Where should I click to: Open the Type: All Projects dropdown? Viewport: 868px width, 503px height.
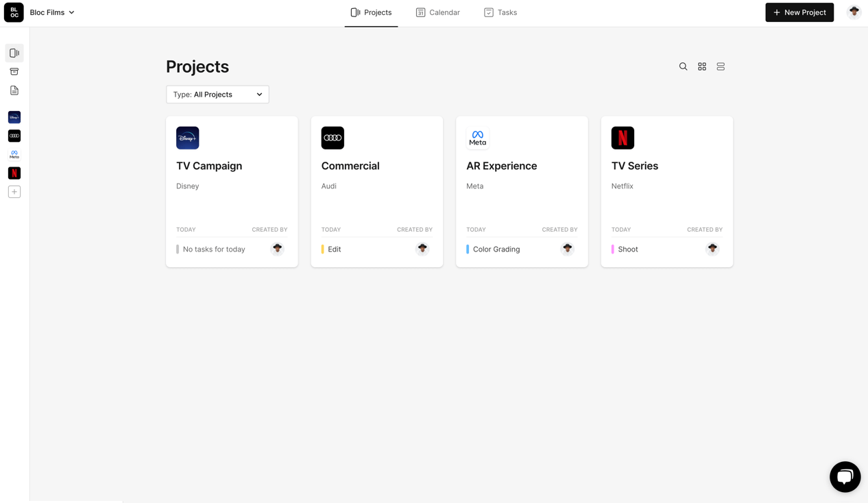click(x=217, y=95)
